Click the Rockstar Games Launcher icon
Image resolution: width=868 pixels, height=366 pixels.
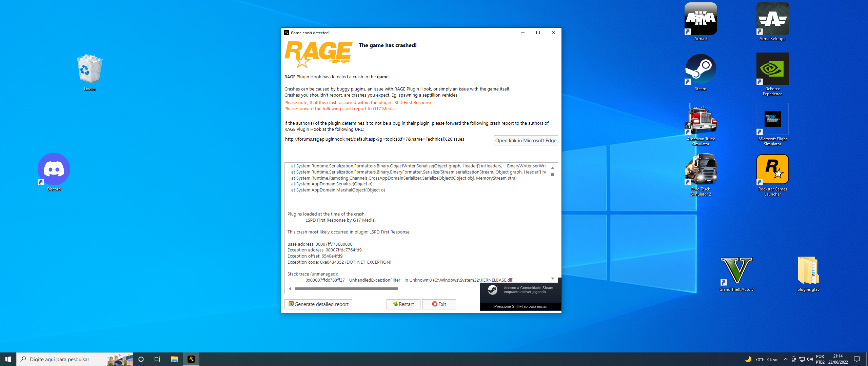point(772,169)
